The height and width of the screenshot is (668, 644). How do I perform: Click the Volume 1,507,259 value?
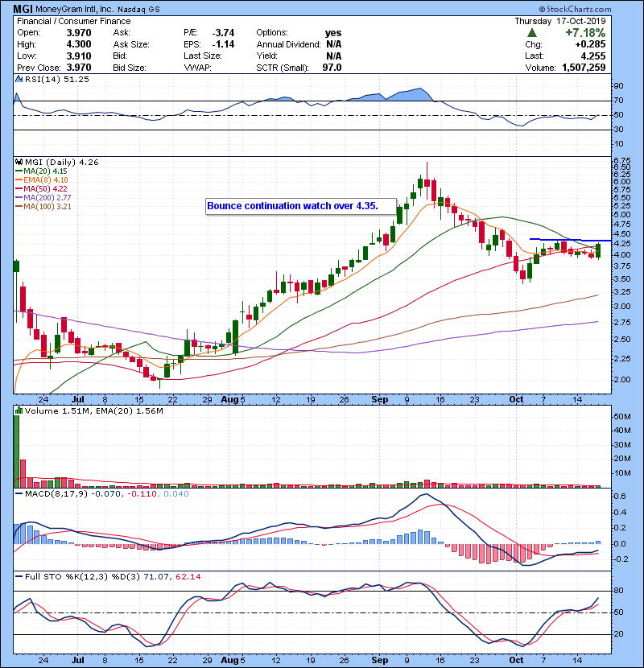point(584,68)
